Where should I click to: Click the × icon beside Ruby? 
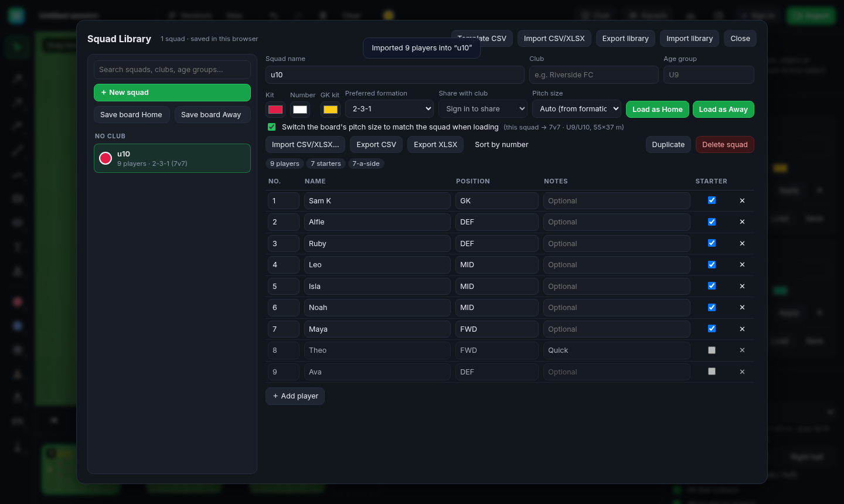[742, 243]
